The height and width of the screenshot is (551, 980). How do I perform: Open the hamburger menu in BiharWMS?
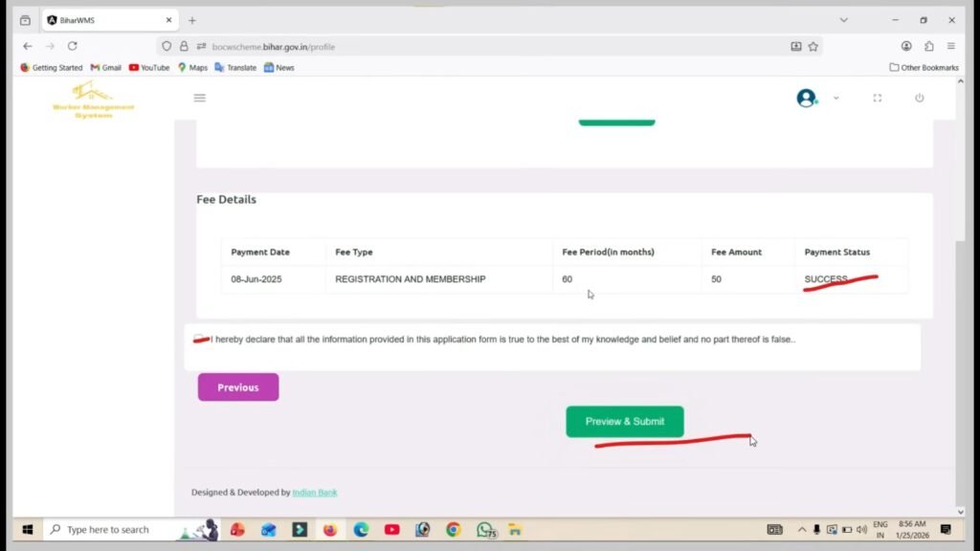[x=199, y=98]
